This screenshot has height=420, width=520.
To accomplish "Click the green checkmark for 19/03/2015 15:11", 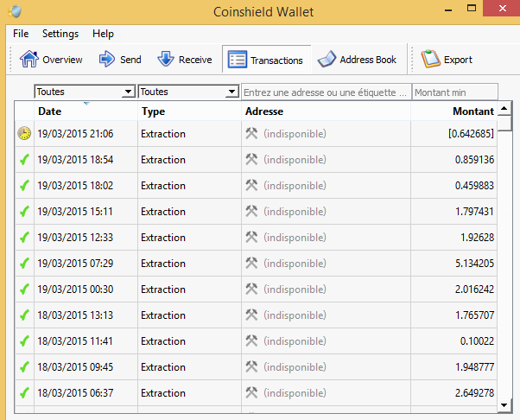I will 24,212.
